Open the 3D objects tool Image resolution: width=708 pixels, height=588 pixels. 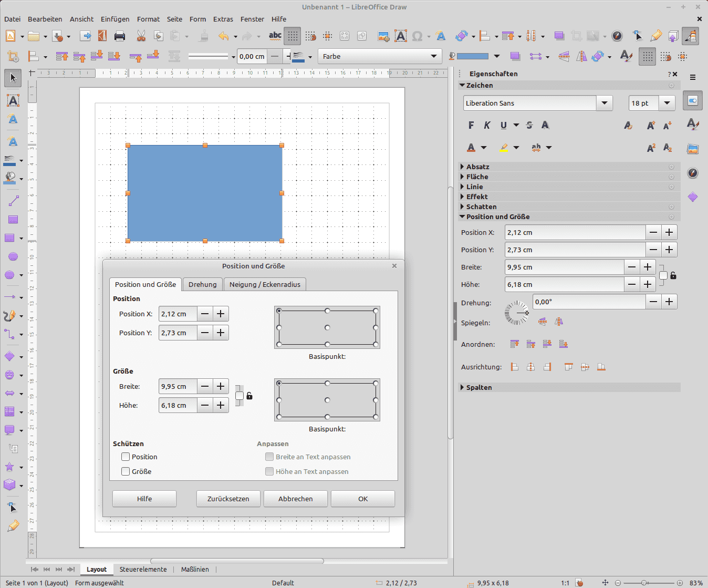pos(10,485)
